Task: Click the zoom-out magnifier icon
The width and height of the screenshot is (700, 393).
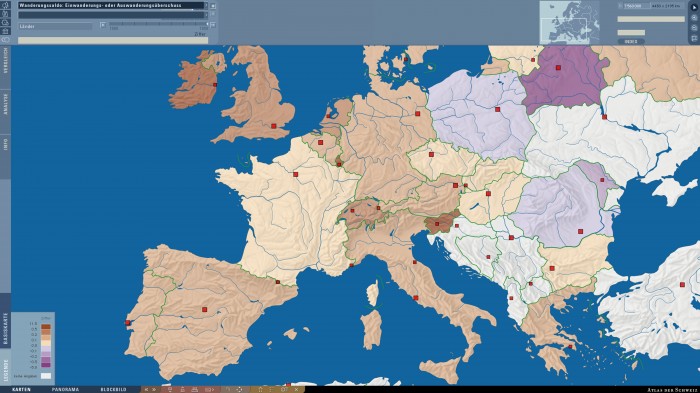Action: (x=694, y=28)
